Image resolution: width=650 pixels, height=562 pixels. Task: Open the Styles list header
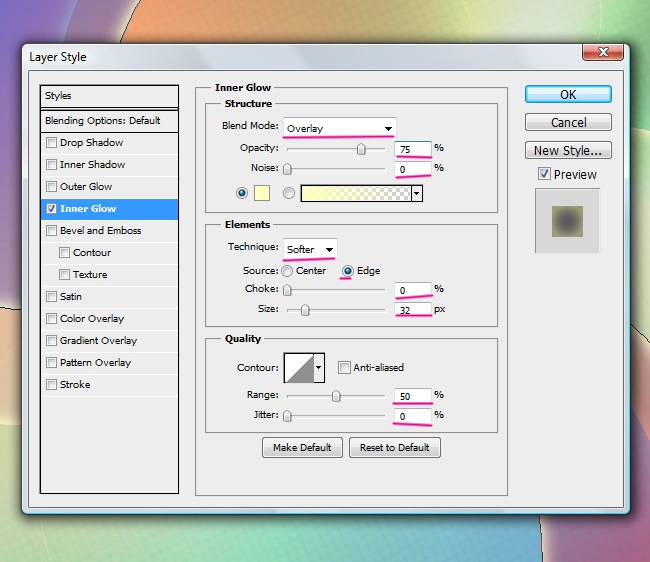click(x=109, y=96)
